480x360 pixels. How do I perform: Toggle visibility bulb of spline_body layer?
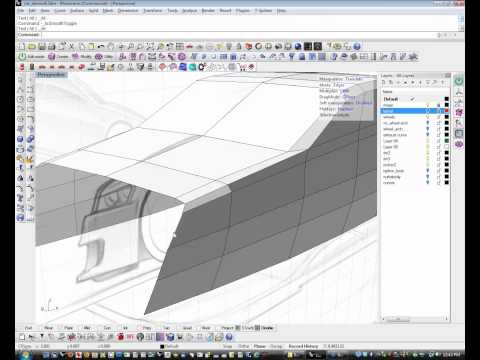click(428, 171)
